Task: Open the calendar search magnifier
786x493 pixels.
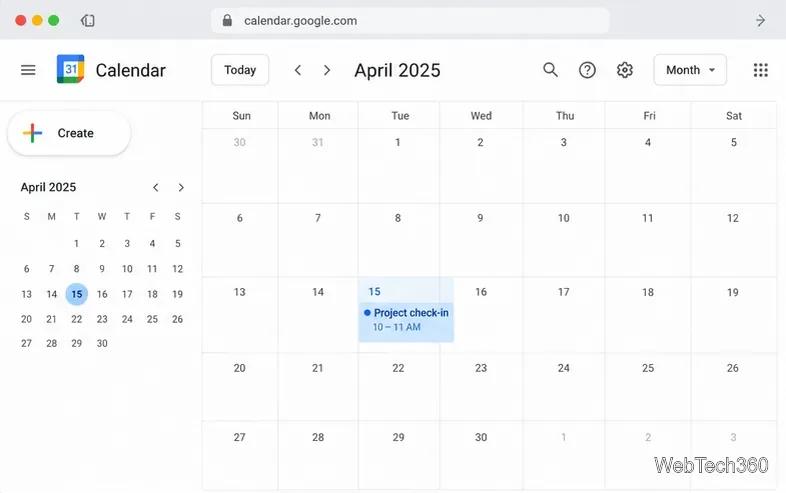Action: coord(550,70)
